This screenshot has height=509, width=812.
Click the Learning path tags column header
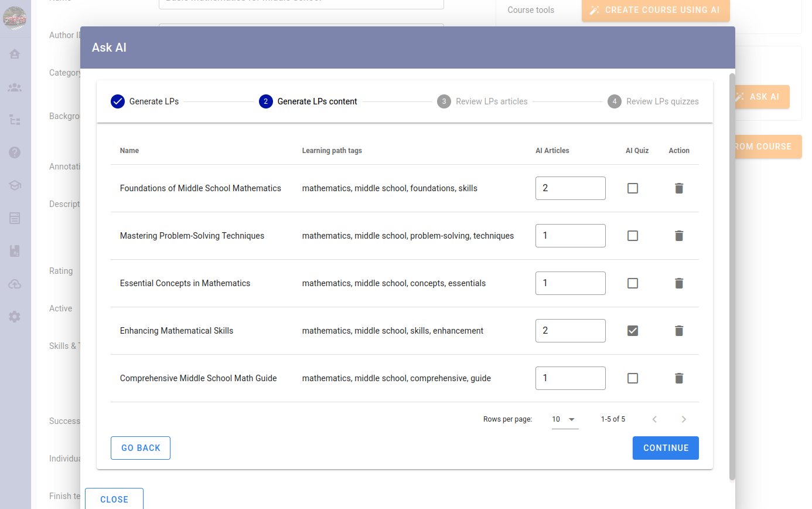[x=332, y=151]
